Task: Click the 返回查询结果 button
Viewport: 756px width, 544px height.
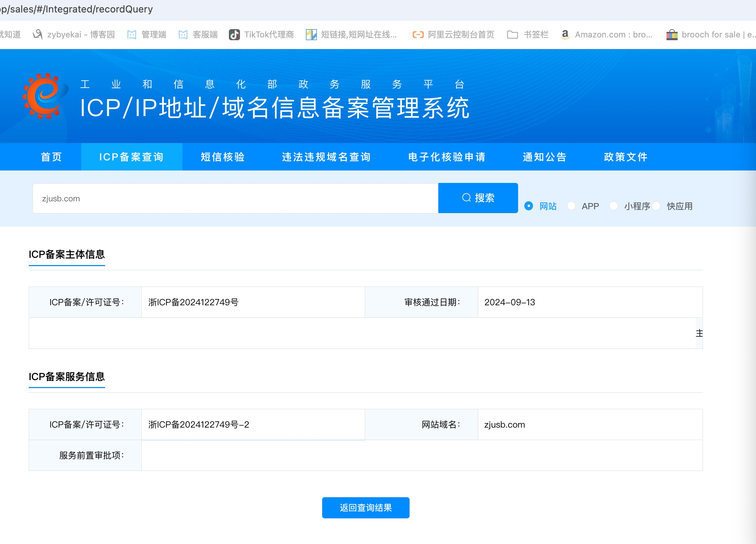Action: click(366, 508)
